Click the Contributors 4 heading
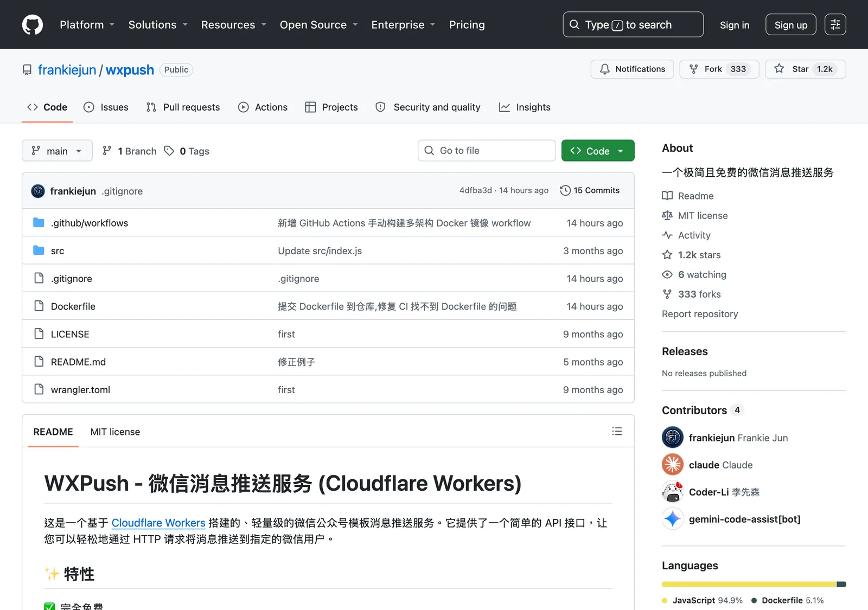 click(x=703, y=410)
